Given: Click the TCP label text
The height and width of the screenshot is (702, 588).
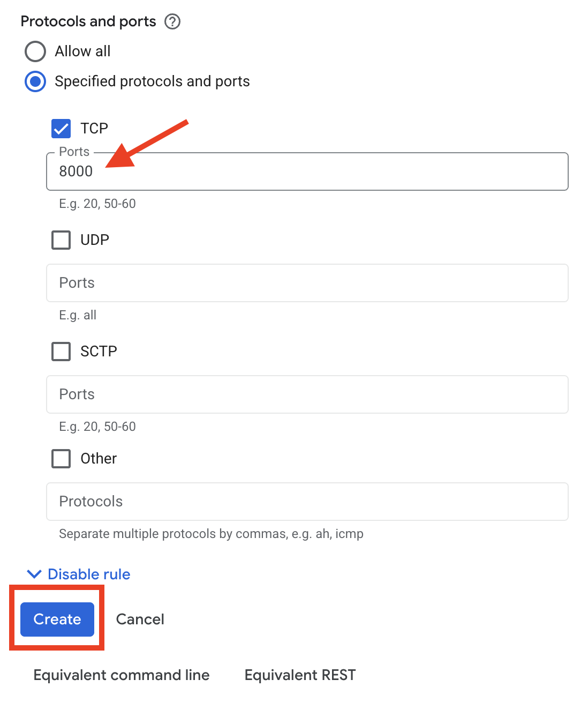Looking at the screenshot, I should coord(94,129).
